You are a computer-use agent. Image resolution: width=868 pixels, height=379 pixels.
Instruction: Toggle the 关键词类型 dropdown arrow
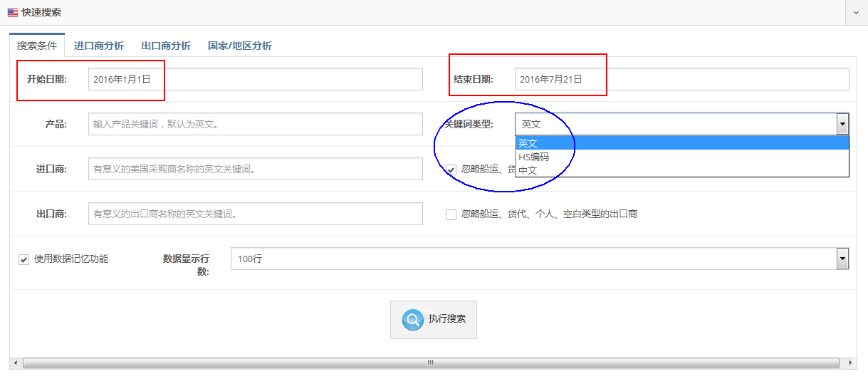(842, 124)
